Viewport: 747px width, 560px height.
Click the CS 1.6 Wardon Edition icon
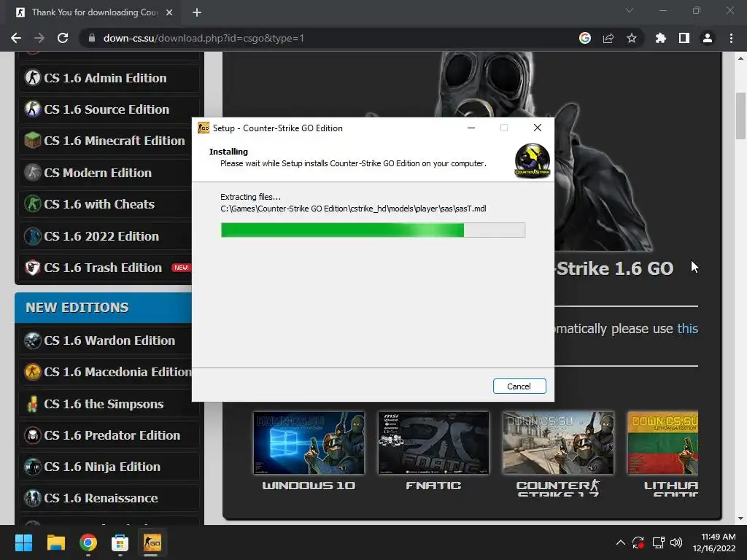click(32, 341)
